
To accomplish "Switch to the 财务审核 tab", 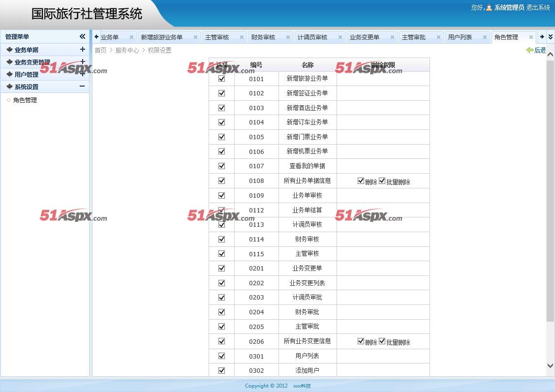I will tap(263, 37).
